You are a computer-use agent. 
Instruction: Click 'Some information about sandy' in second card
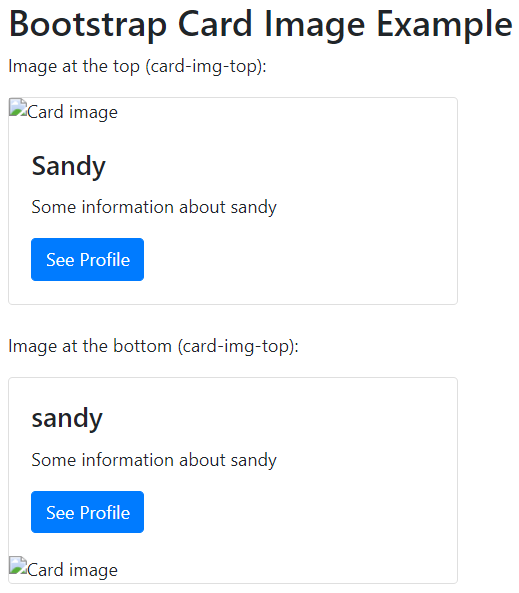[154, 460]
